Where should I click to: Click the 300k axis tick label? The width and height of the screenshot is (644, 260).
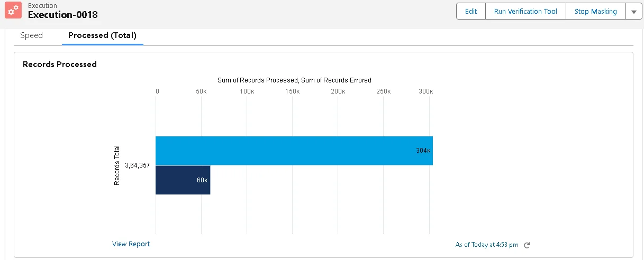point(425,91)
